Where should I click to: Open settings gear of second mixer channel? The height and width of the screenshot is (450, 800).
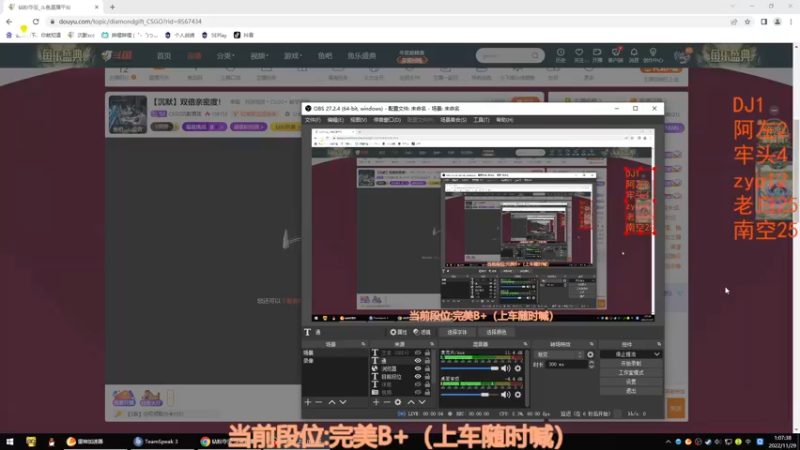(x=518, y=394)
